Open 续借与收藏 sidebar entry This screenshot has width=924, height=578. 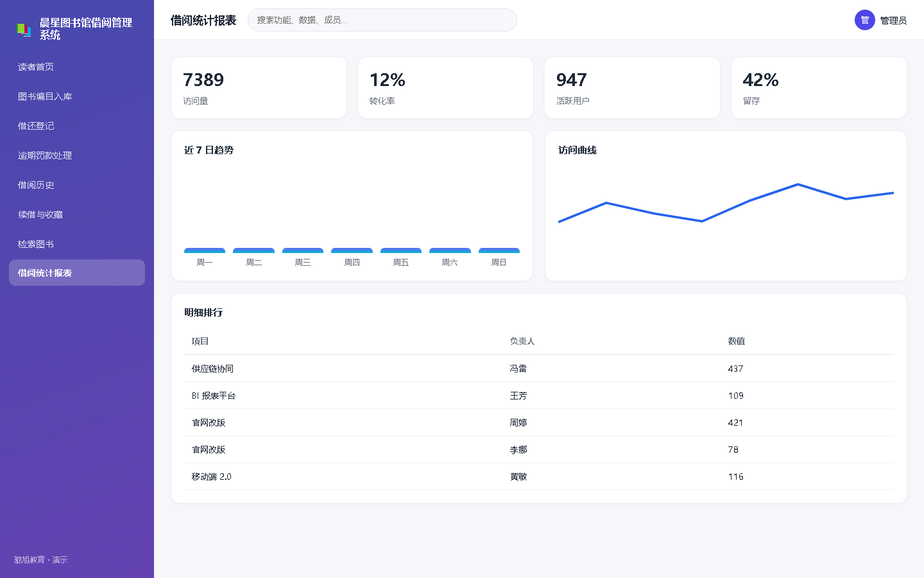(77, 215)
